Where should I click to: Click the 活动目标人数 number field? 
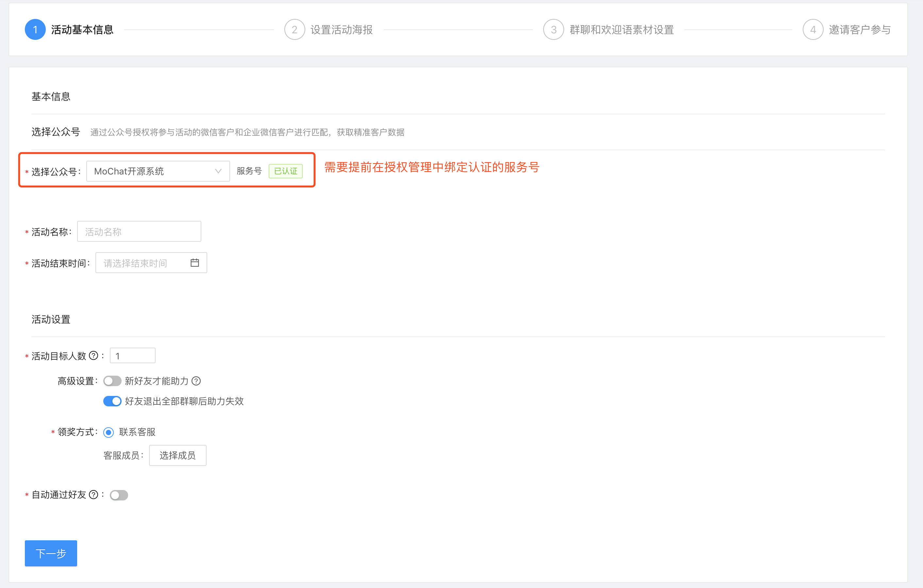pos(132,356)
